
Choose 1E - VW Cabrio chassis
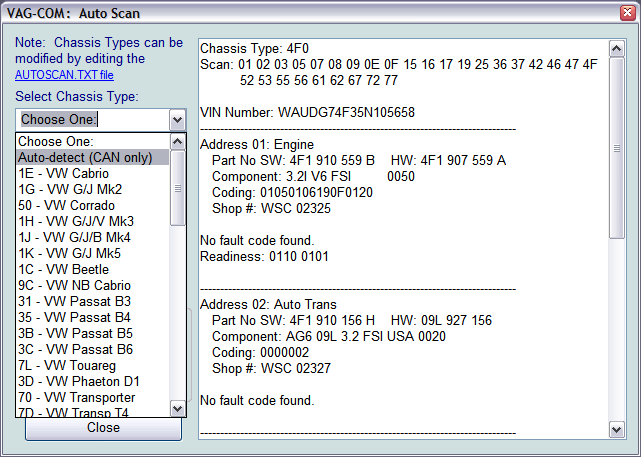[x=93, y=173]
